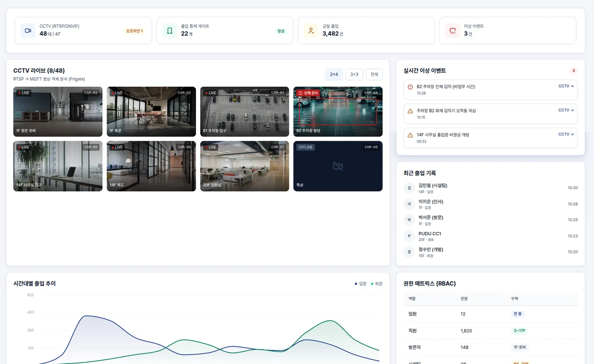The height and width of the screenshot is (364, 594).
Task: Click the P avatar next to PUDU CC1
Action: coord(409,236)
